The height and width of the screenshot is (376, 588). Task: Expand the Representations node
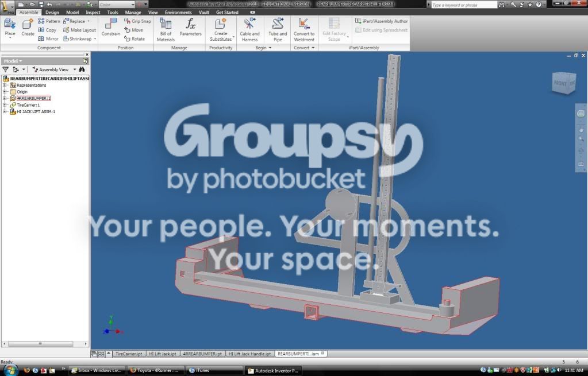[5, 85]
